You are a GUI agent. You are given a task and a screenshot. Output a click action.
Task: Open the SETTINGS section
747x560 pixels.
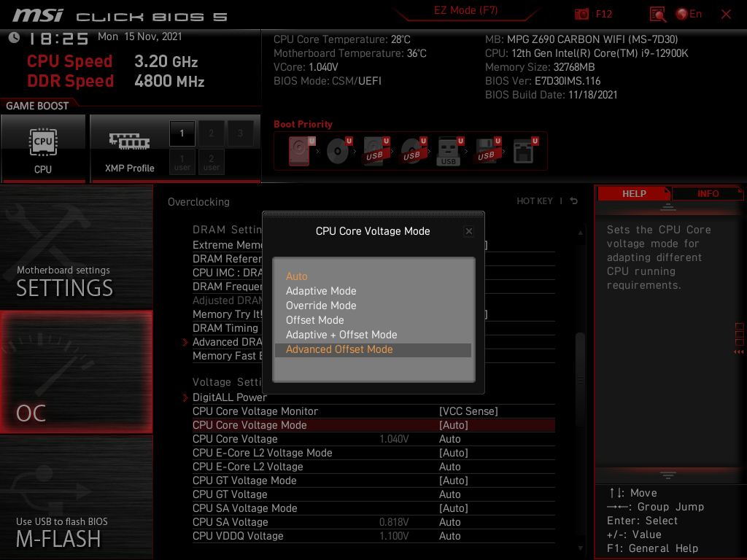(x=76, y=246)
